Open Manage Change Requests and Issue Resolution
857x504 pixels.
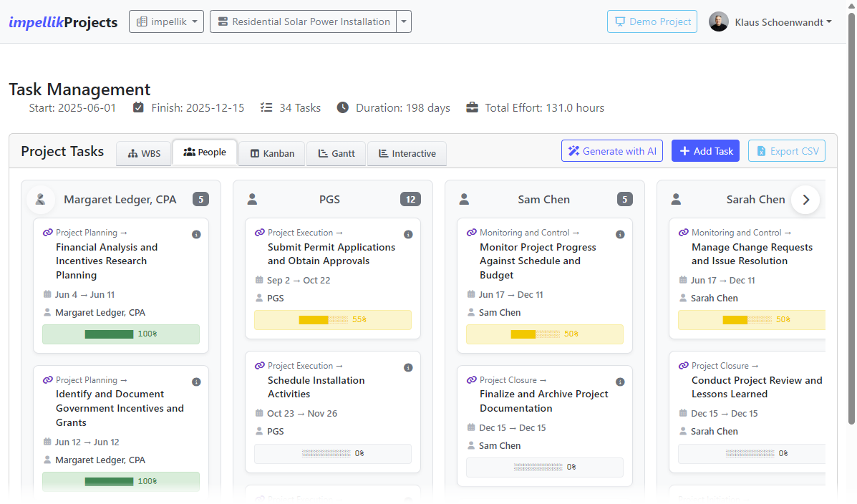coord(752,254)
